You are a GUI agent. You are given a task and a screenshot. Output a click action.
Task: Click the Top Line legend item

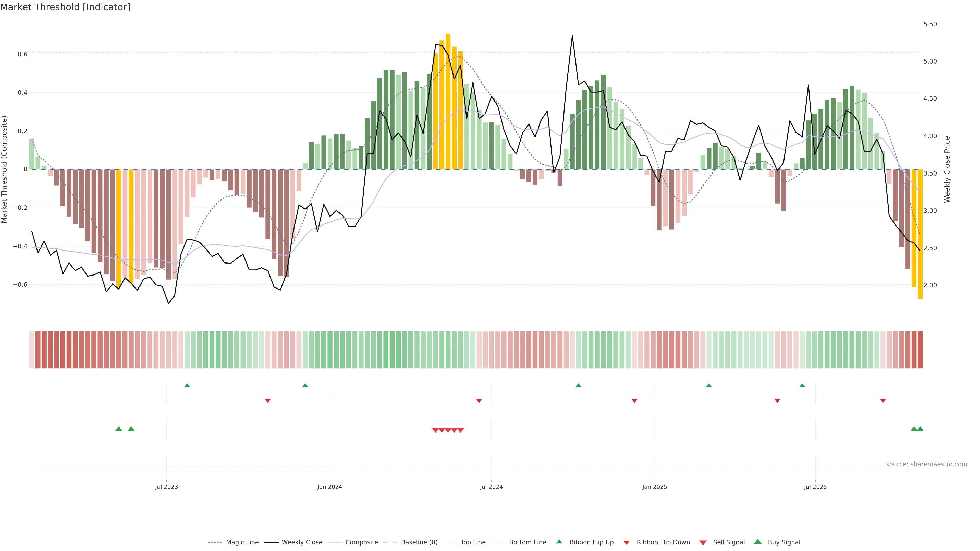tap(473, 542)
